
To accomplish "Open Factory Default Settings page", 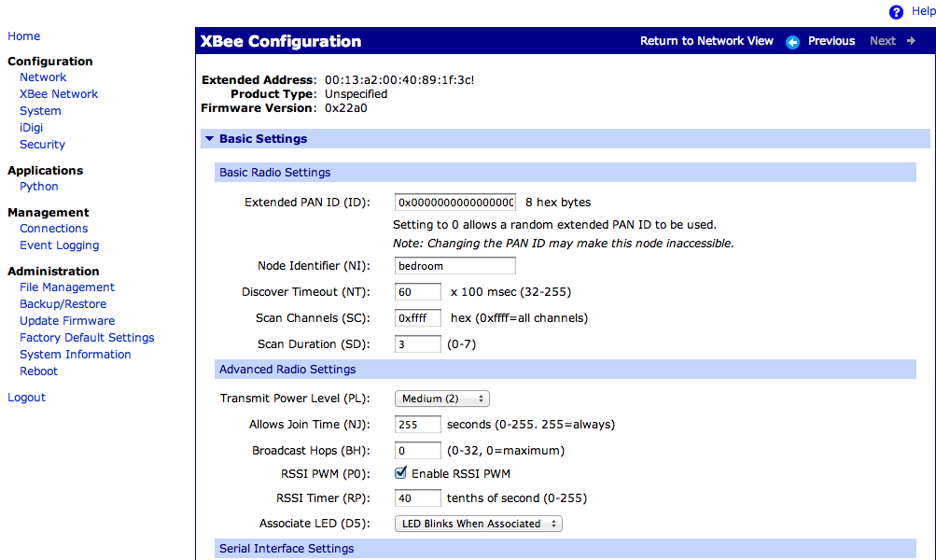I will 87,337.
